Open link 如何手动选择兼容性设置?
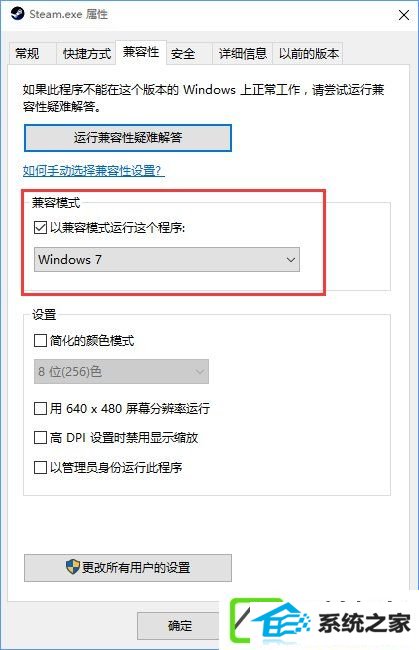This screenshot has height=650, width=419. coord(94,170)
